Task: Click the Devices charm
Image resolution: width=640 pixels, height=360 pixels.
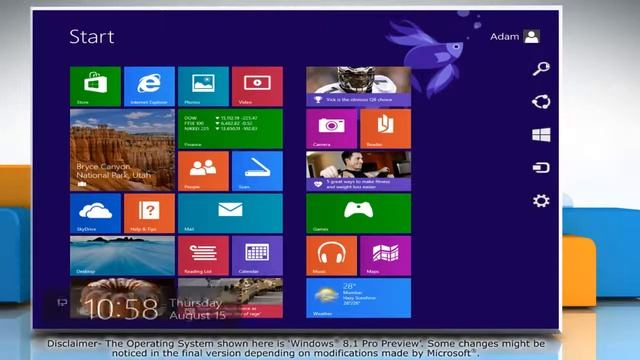Action: click(541, 168)
